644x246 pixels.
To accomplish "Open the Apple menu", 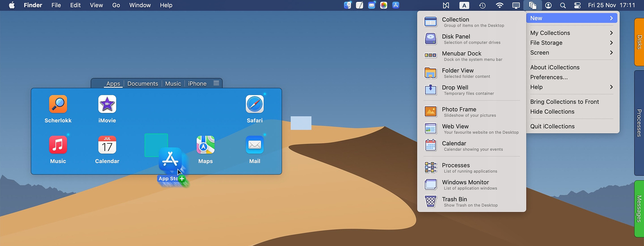I will [12, 5].
